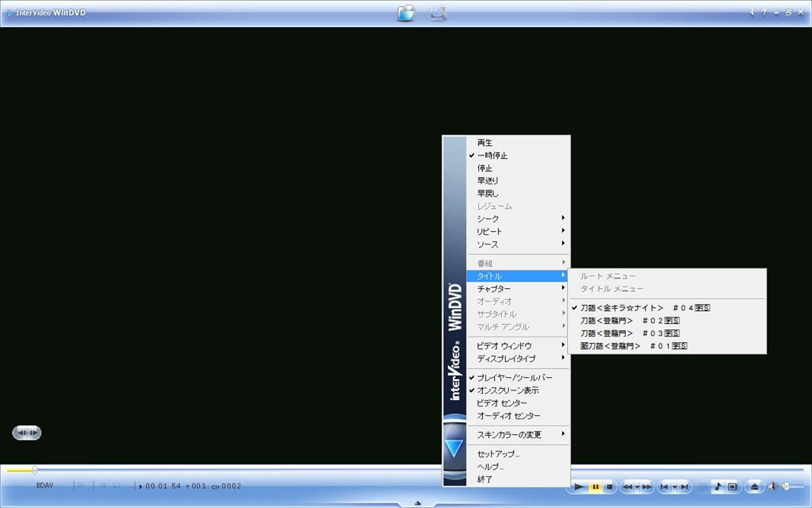812x508 pixels.
Task: Click the video center screen icon
Action: pyautogui.click(x=732, y=487)
